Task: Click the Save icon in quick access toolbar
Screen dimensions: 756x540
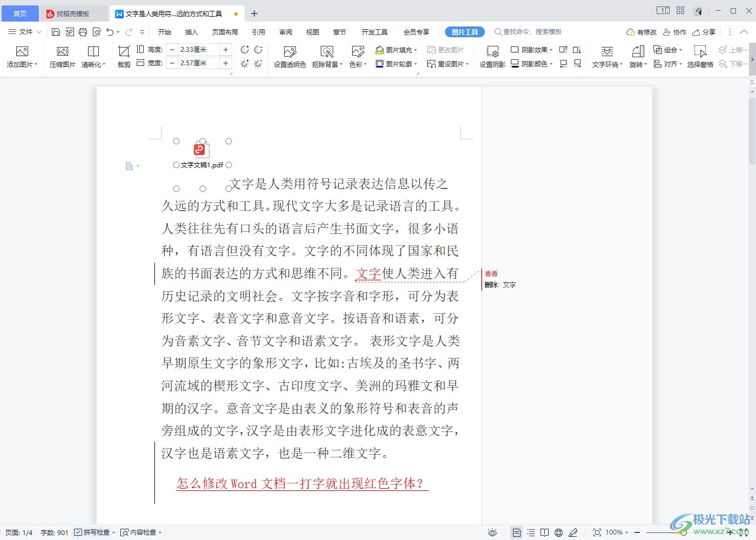Action: 56,32
